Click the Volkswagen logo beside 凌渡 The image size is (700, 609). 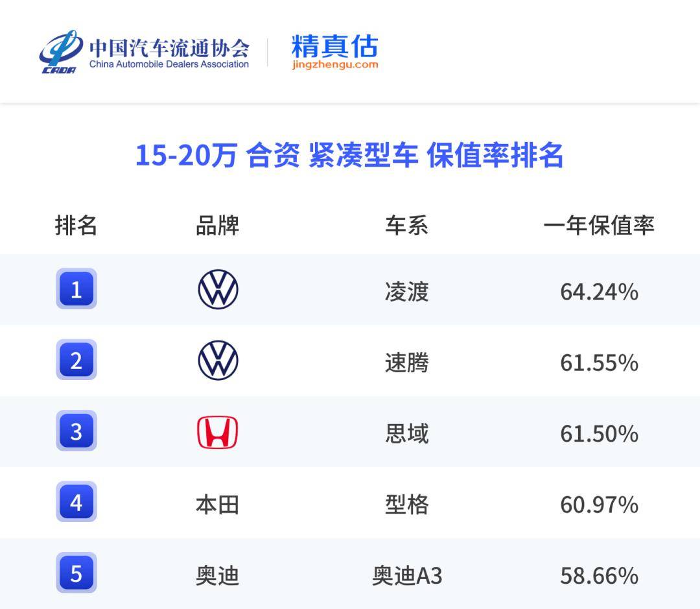[x=218, y=289]
